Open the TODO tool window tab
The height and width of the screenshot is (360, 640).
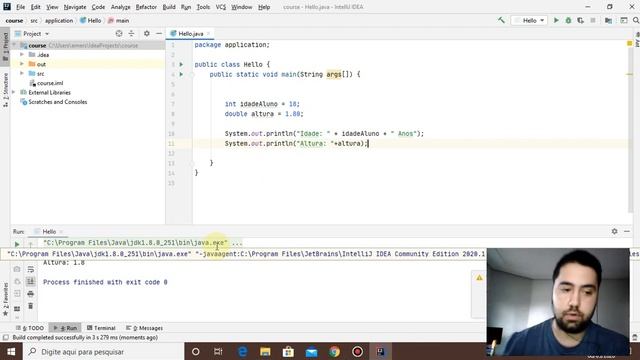pos(30,328)
